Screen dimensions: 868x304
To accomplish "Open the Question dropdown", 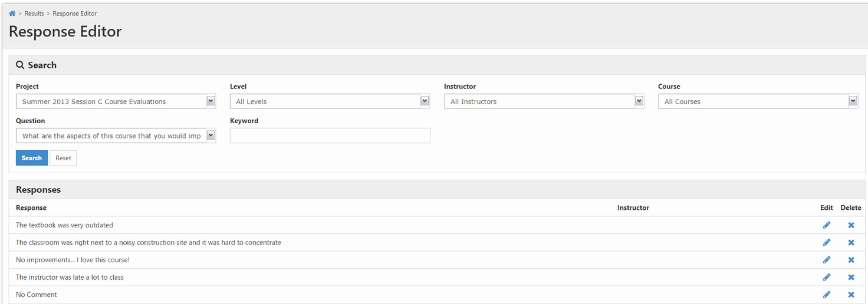I will [116, 136].
